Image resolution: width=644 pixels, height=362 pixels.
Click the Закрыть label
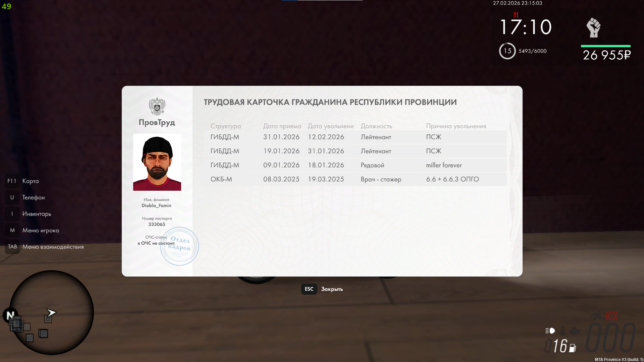click(332, 289)
